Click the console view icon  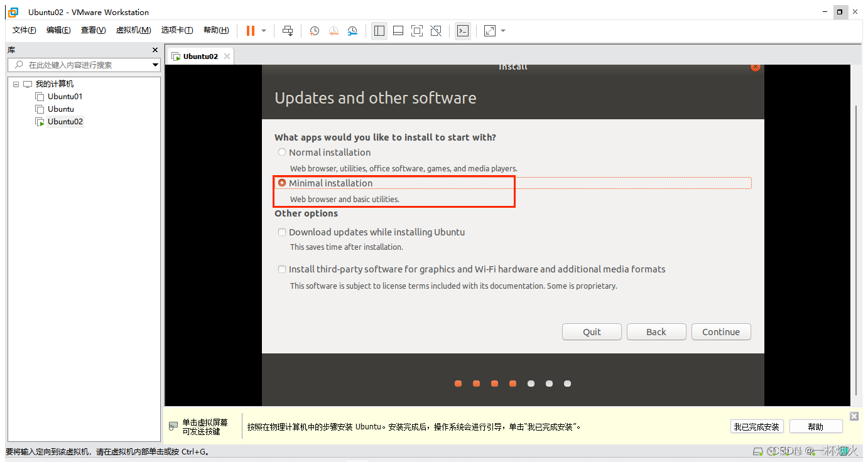point(463,31)
